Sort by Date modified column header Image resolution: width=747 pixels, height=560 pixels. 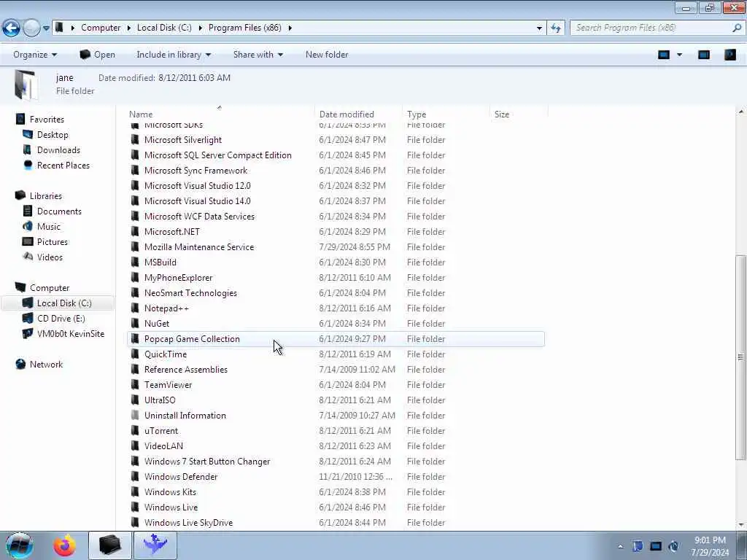[x=347, y=114]
